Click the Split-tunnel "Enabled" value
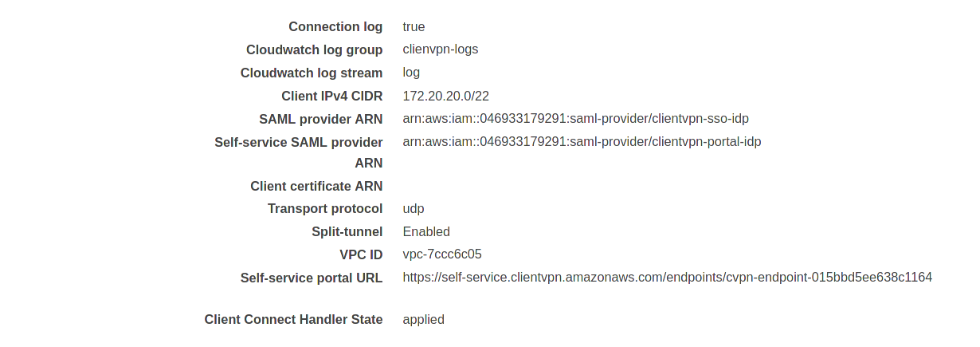 pos(426,232)
